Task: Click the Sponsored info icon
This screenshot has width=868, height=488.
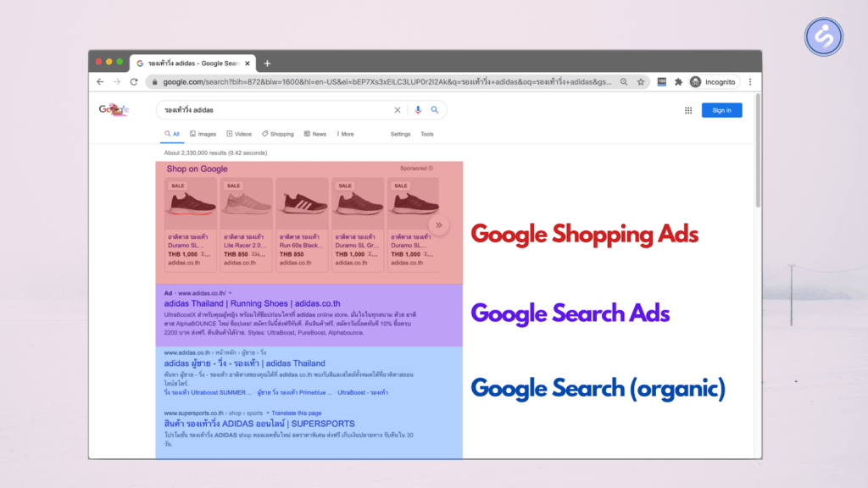Action: [431, 169]
